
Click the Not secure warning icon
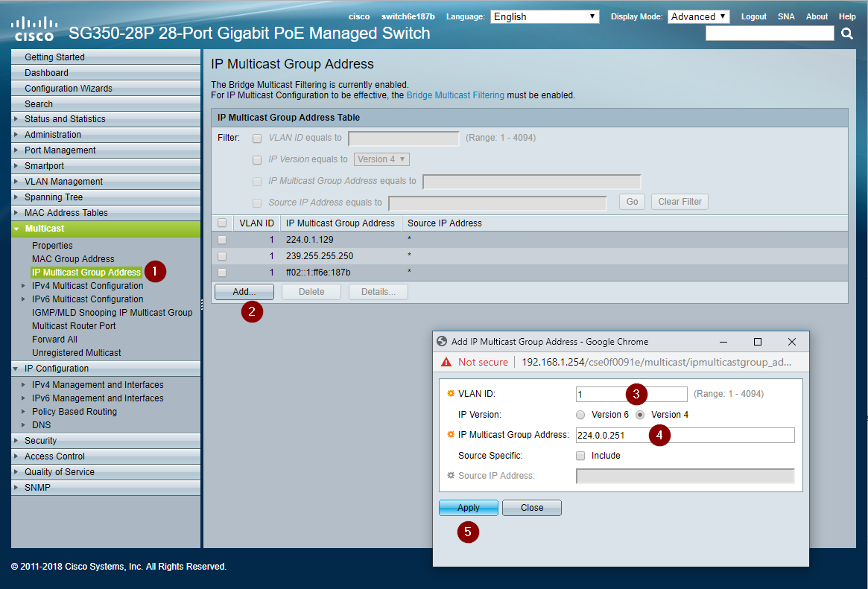(x=446, y=362)
